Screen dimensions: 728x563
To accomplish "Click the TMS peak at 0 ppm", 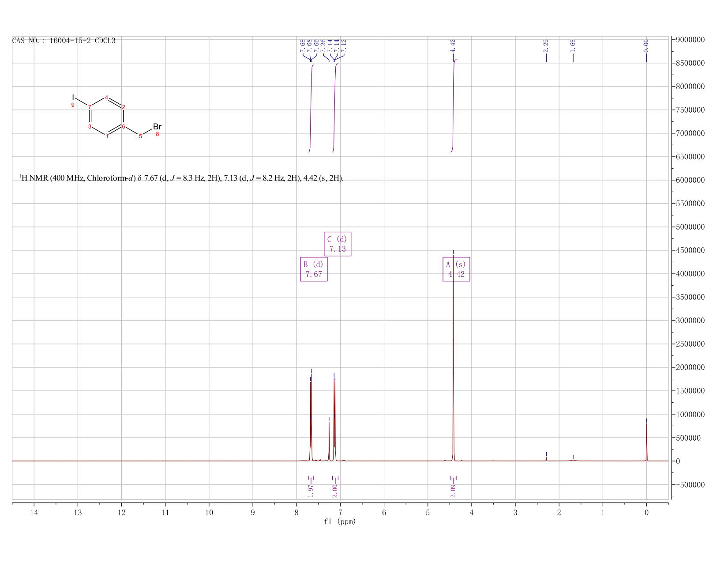I will [646, 442].
